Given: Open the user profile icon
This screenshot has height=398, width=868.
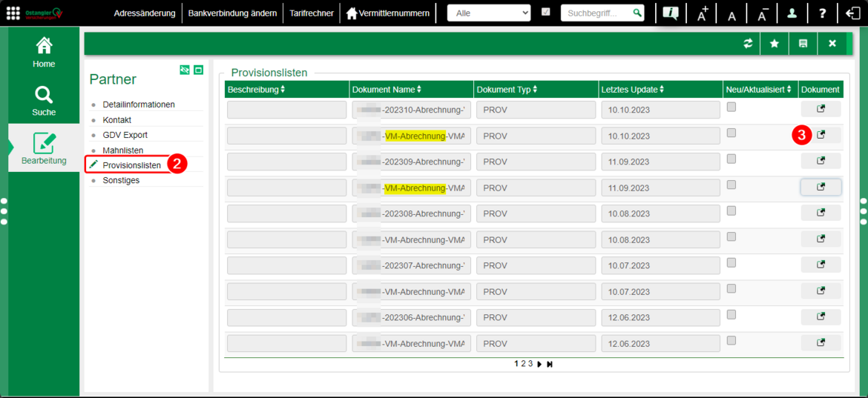Looking at the screenshot, I should coord(792,13).
